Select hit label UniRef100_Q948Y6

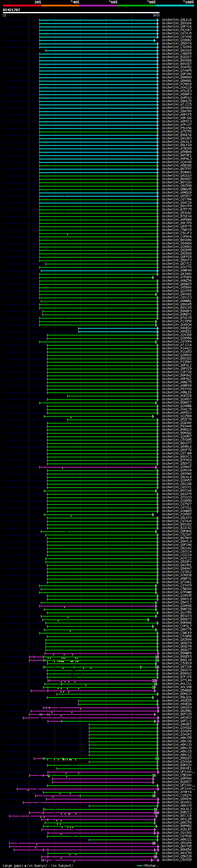point(177,799)
